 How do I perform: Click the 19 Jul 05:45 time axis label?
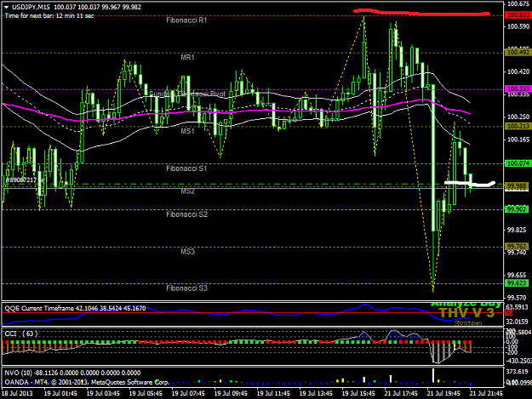pyautogui.click(x=146, y=394)
